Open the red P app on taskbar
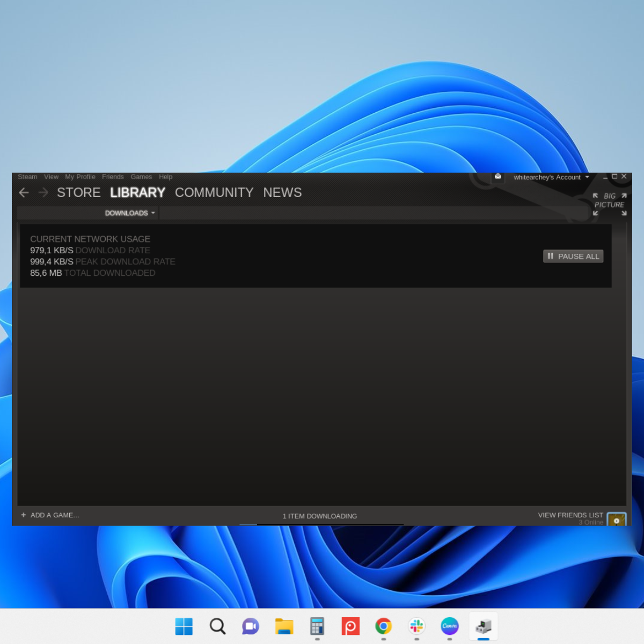Screen dimensions: 644x644 coord(350,626)
